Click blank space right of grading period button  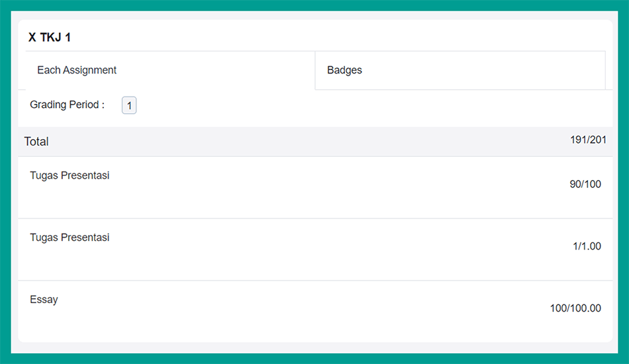[x=364, y=106]
